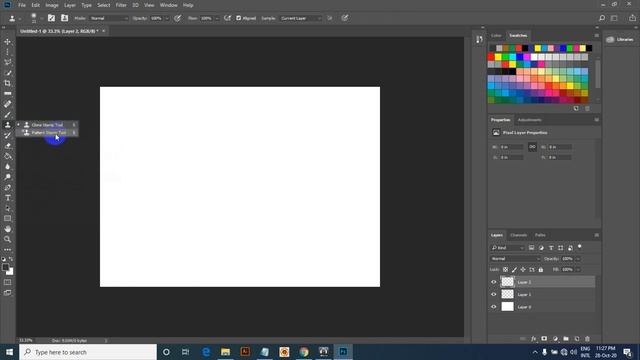
Task: Set foreground color swatch
Action: (x=5, y=267)
